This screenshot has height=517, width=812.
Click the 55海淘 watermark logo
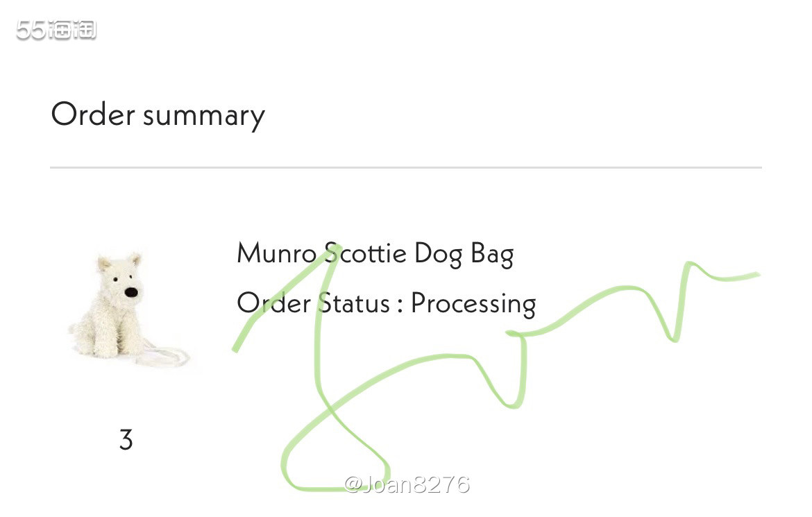(56, 30)
